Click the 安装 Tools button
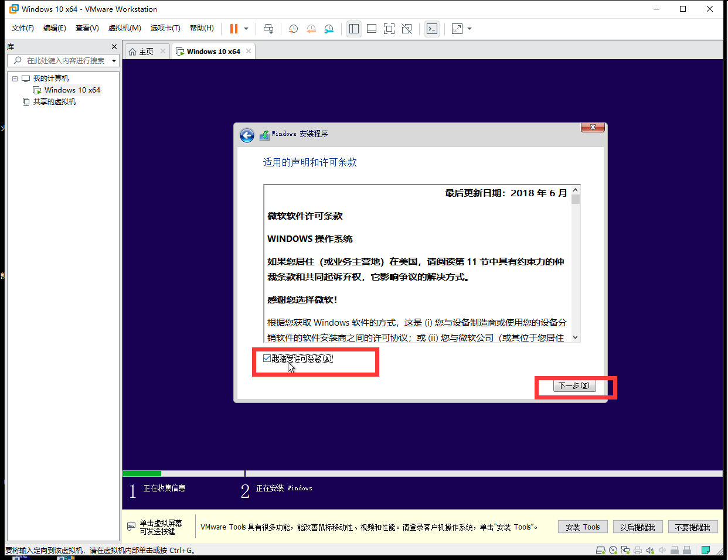728x560 pixels. [x=583, y=527]
